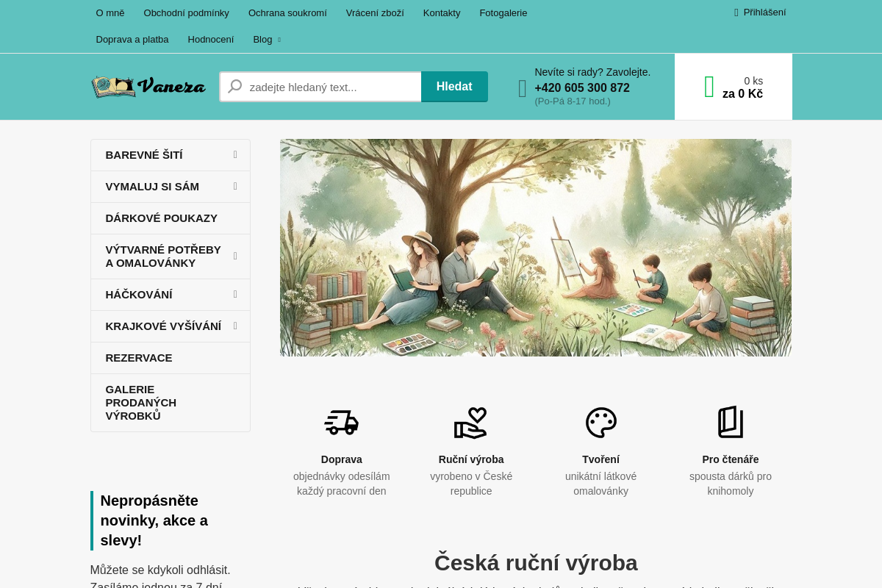Click the Tvoření paint palette icon

601,423
